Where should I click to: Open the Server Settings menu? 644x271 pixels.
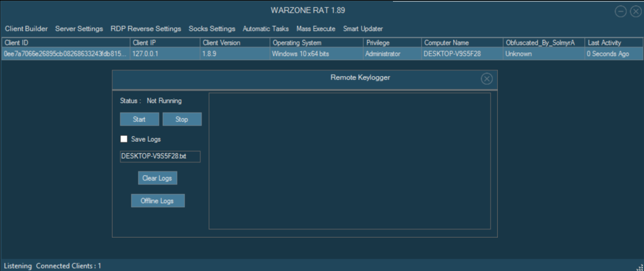pos(79,29)
